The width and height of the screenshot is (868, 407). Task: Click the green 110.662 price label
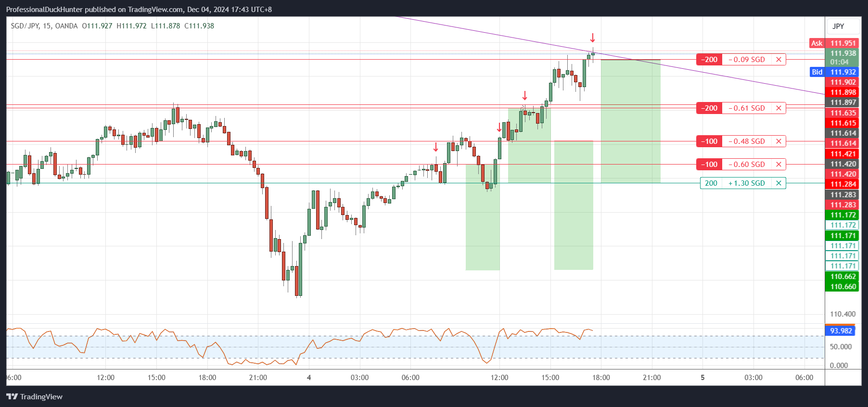click(x=843, y=277)
